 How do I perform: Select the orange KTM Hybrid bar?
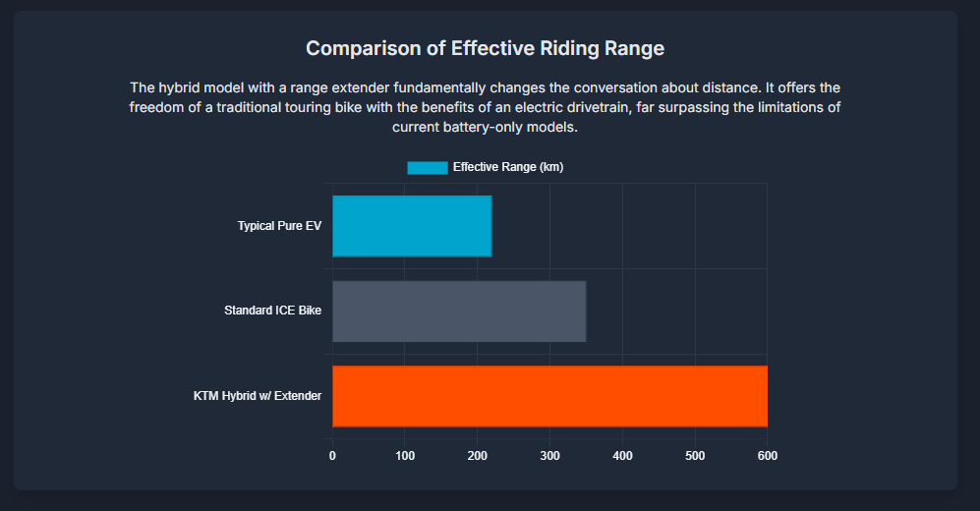tap(549, 396)
